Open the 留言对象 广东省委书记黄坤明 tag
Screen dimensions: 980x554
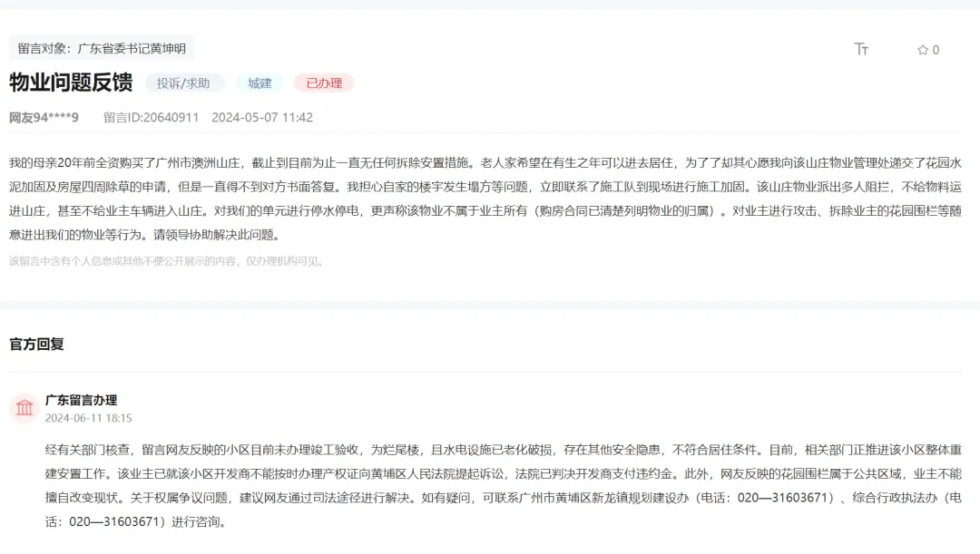tap(102, 48)
